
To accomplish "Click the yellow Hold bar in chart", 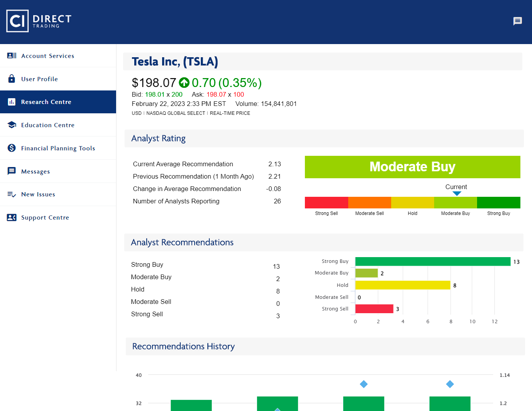I will pyautogui.click(x=402, y=285).
